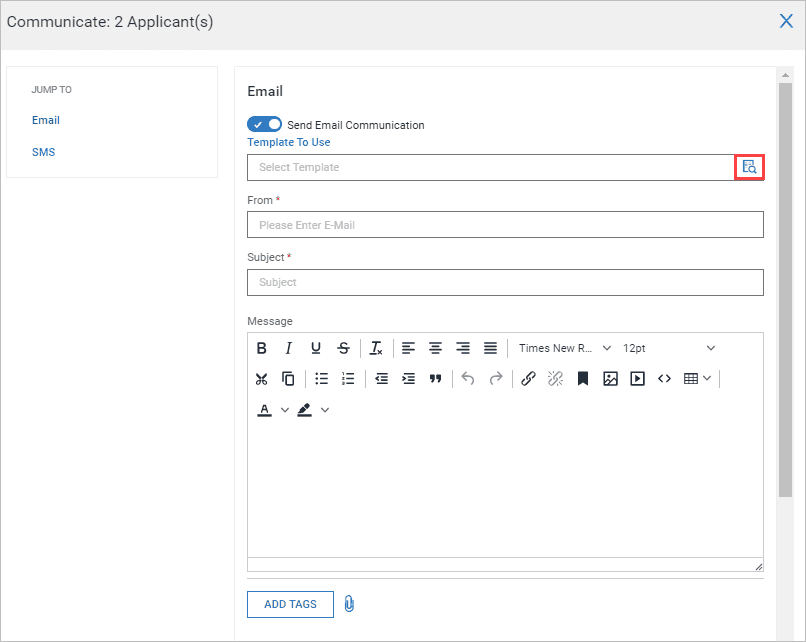Insert an image
806x642 pixels.
610,379
